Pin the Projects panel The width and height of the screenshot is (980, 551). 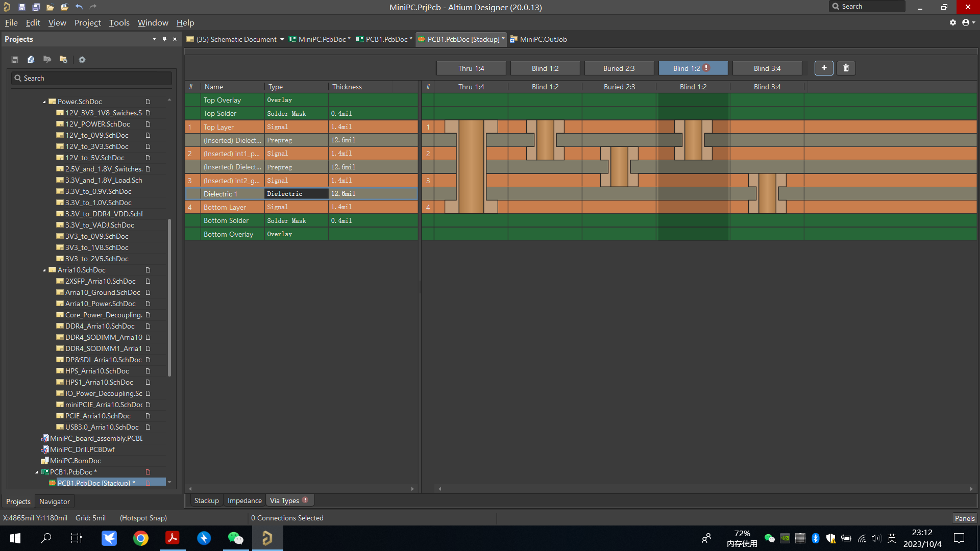(164, 39)
